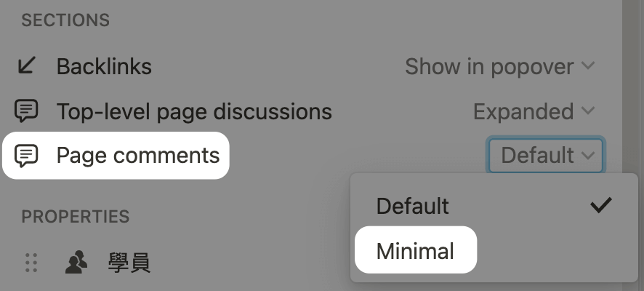The image size is (644, 291).
Task: Click the Backlinks diagonal arrow icon
Action: (27, 65)
